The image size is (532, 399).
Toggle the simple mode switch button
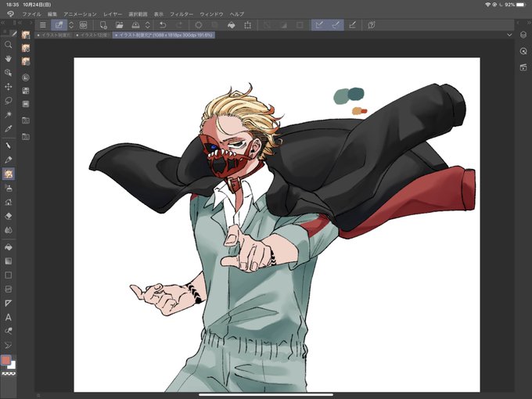pyautogui.click(x=59, y=25)
